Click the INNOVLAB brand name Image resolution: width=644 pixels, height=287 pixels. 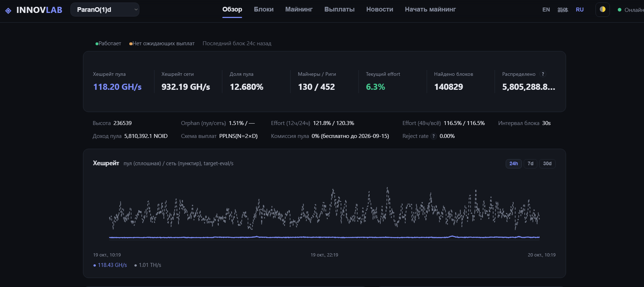pos(39,10)
